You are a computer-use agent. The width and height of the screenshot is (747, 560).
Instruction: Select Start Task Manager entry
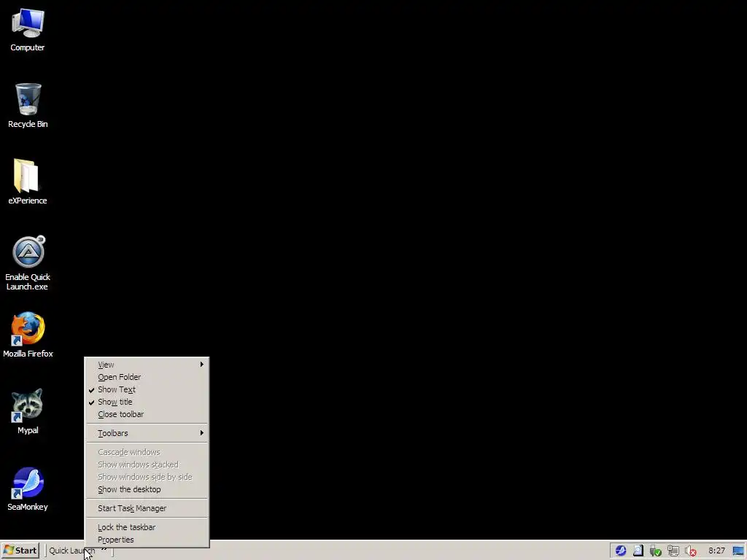147,508
